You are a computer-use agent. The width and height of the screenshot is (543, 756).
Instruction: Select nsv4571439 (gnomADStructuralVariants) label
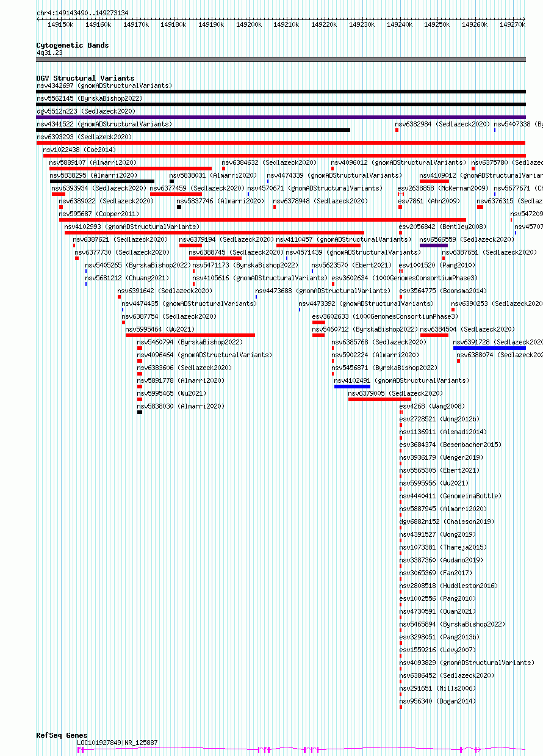[353, 252]
